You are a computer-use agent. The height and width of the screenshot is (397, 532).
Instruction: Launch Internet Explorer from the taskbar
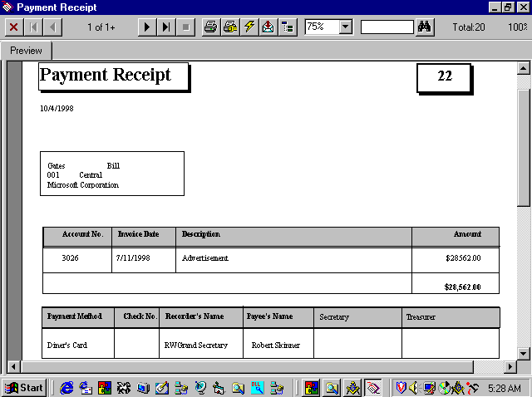[66, 387]
